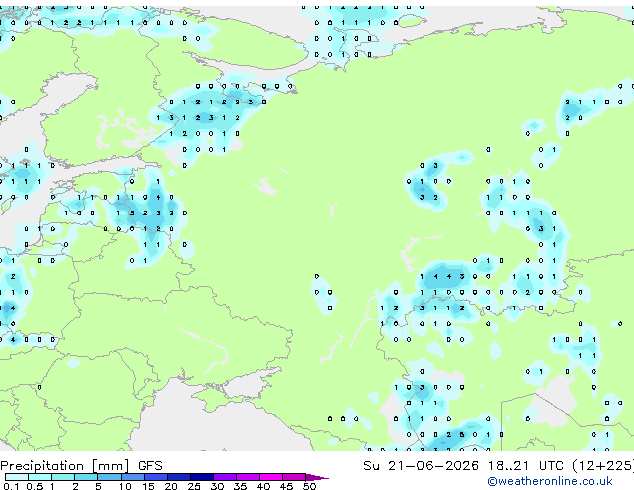Pick the 0.5–1 mm legend swatch
The width and height of the screenshot is (634, 490).
pyautogui.click(x=40, y=477)
